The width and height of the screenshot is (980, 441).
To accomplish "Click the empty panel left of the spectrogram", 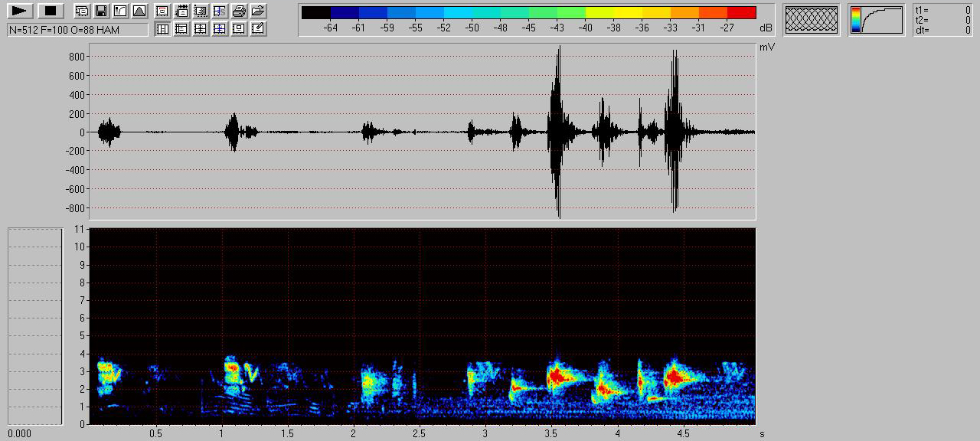I will click(x=34, y=325).
